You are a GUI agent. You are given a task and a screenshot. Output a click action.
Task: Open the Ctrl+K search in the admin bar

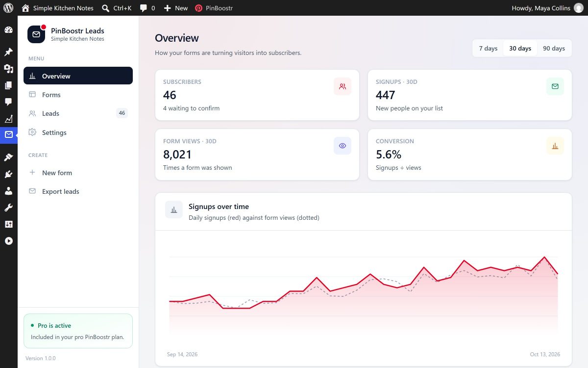coord(117,8)
